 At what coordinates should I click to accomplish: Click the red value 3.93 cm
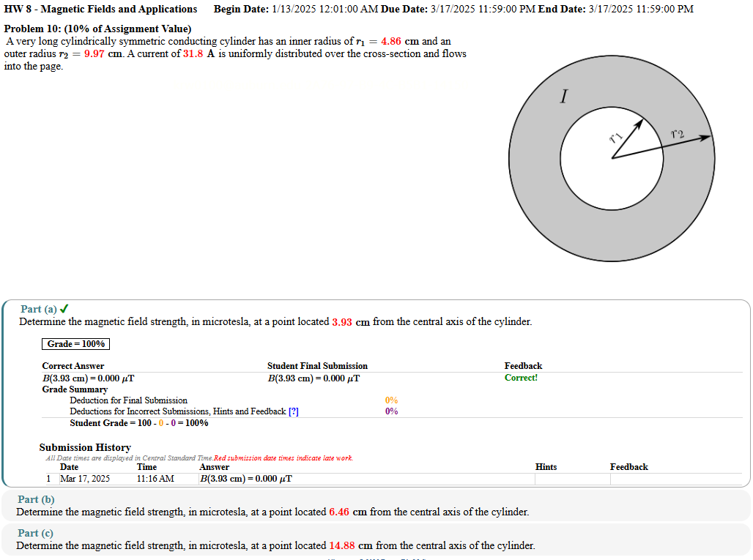pos(341,321)
